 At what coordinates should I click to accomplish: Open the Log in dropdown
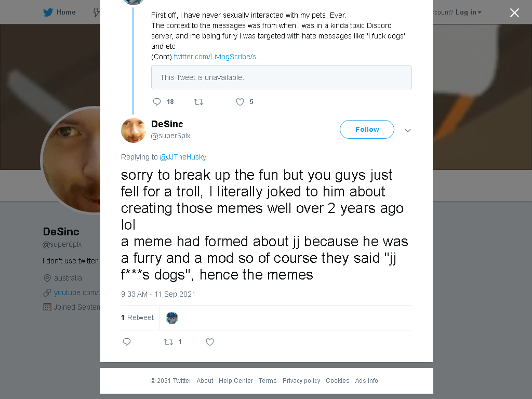pyautogui.click(x=469, y=12)
